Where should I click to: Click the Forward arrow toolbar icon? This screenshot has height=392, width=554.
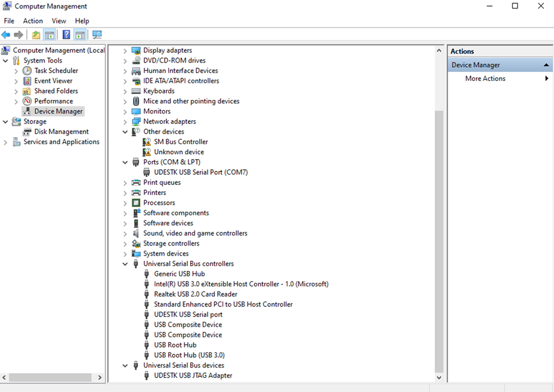18,34
